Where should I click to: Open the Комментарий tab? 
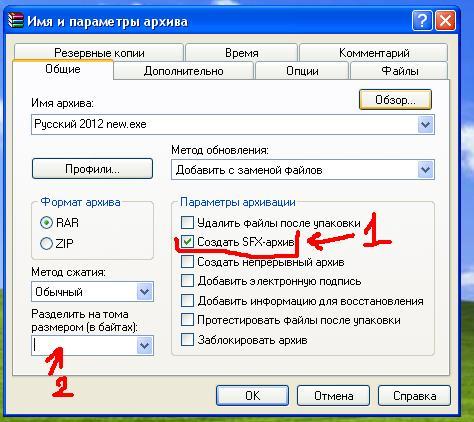point(374,53)
